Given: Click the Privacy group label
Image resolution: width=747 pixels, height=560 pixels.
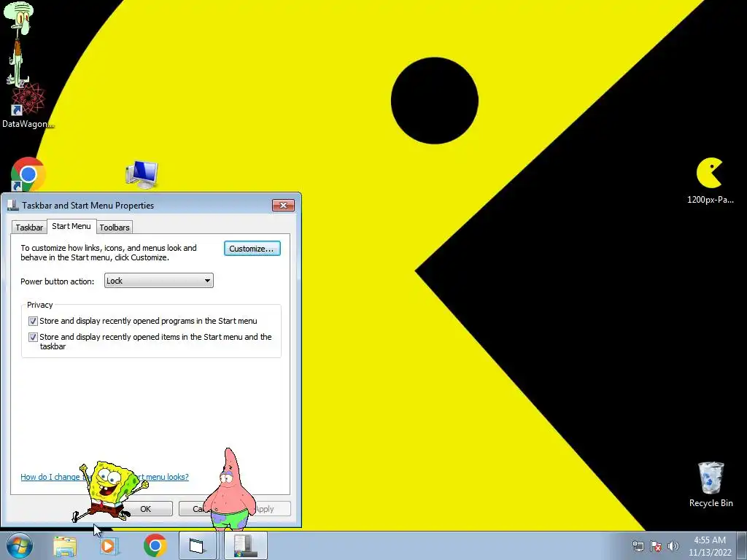Looking at the screenshot, I should point(39,305).
